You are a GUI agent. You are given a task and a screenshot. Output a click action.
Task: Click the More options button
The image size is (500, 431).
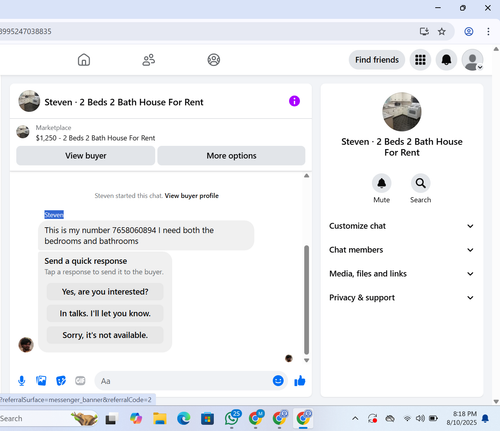tap(231, 156)
